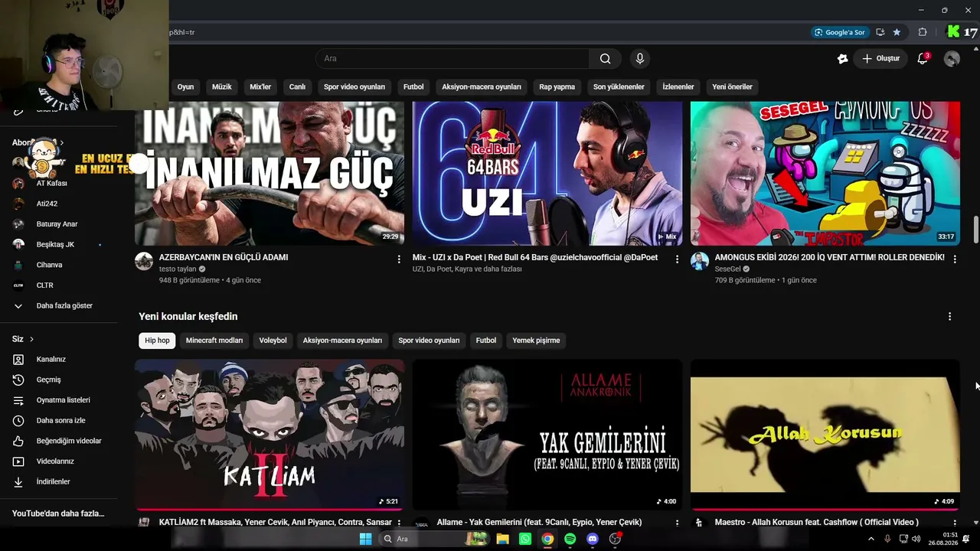Open the Red Bull 64 Bars UZI thumbnail
This screenshot has width=980, height=551.
(547, 174)
